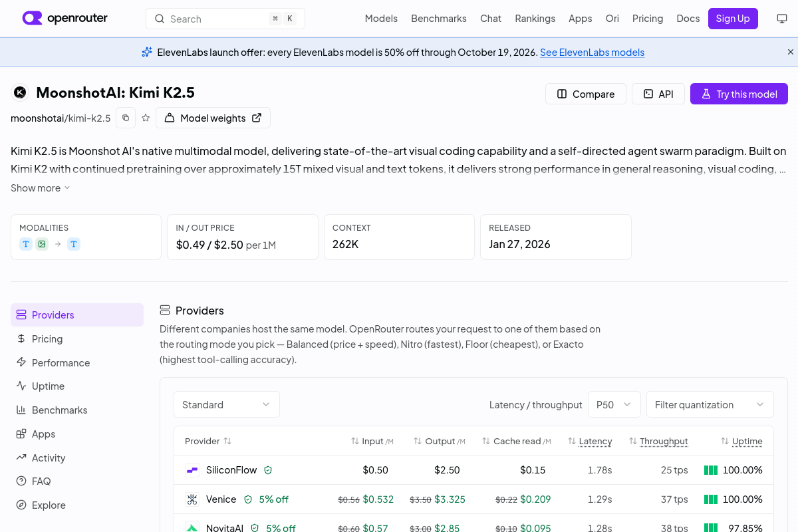
Task: Open Rankings in top navigation
Action: pyautogui.click(x=535, y=19)
